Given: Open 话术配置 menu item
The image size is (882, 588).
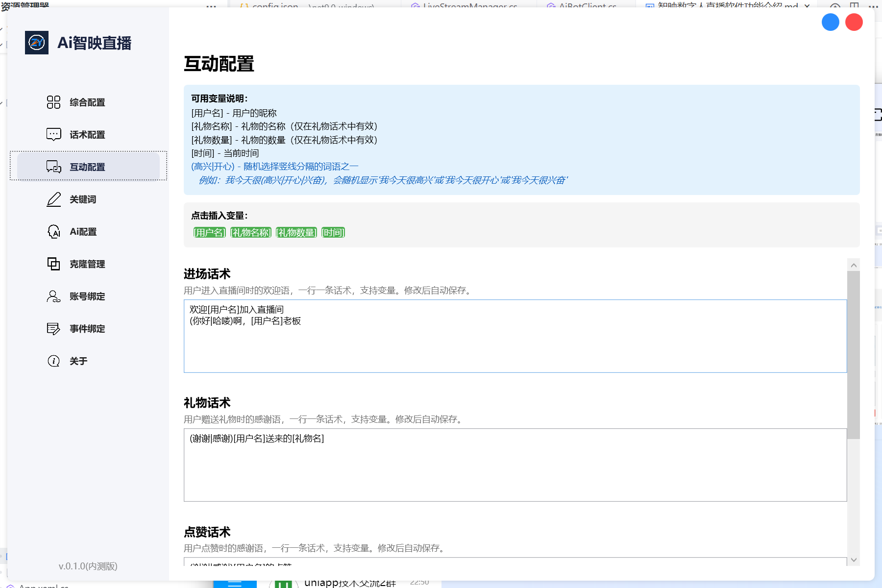Looking at the screenshot, I should (88, 134).
